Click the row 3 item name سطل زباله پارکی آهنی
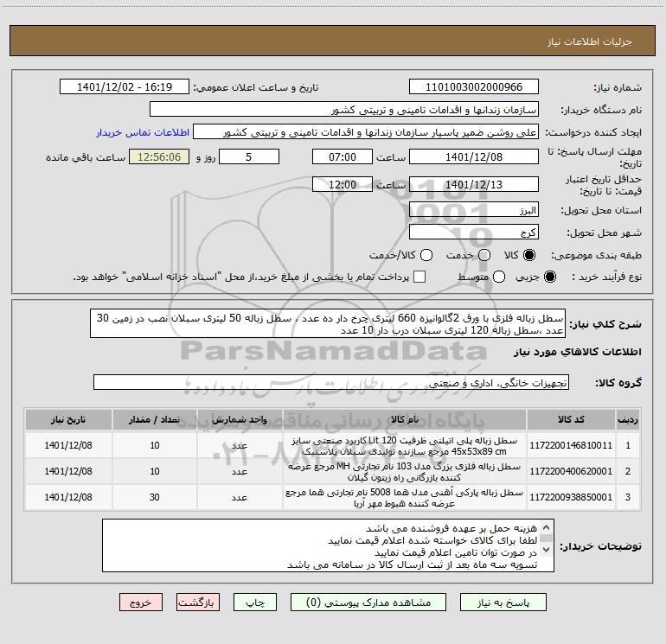The height and width of the screenshot is (644, 666). tap(405, 498)
